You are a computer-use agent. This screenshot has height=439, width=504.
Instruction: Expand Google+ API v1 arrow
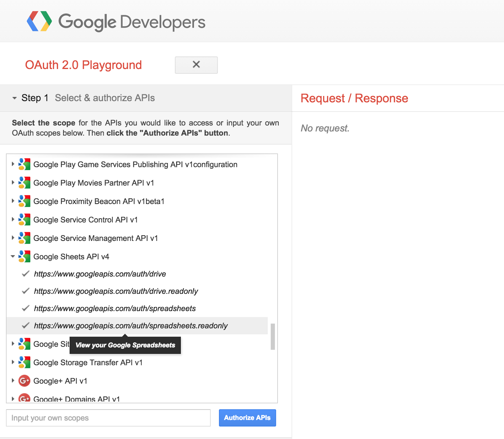click(13, 381)
